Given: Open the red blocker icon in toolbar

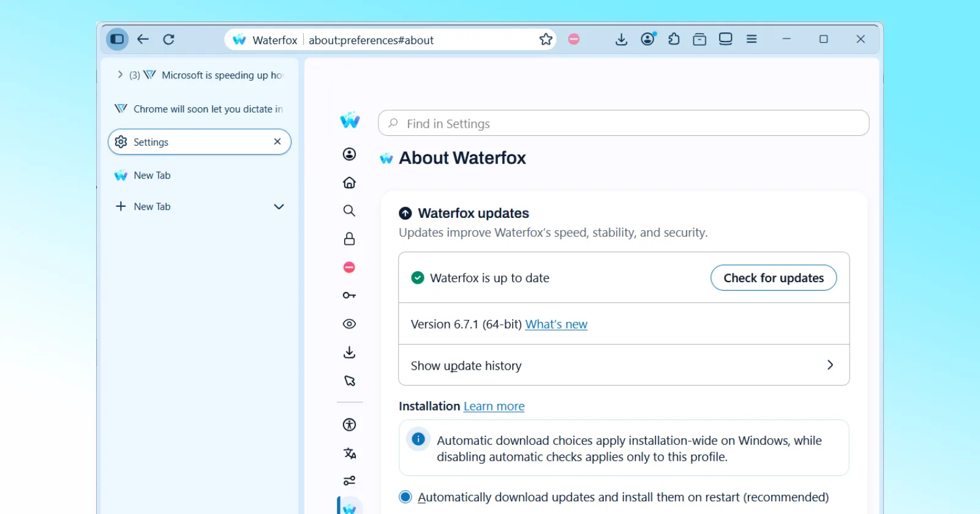Looking at the screenshot, I should [574, 39].
